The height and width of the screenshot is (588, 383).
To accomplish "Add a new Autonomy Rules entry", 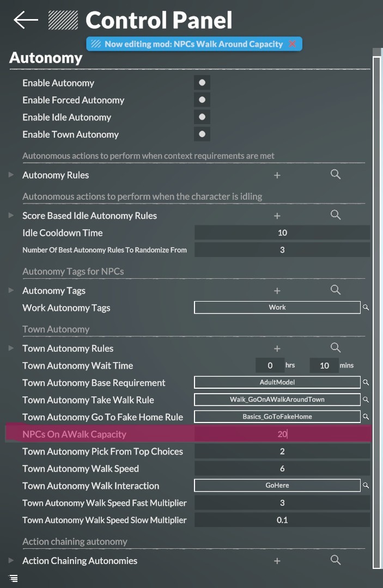I will pyautogui.click(x=277, y=175).
